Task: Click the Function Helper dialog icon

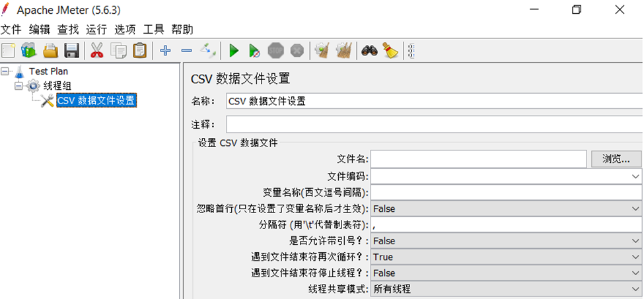Action: click(x=411, y=51)
